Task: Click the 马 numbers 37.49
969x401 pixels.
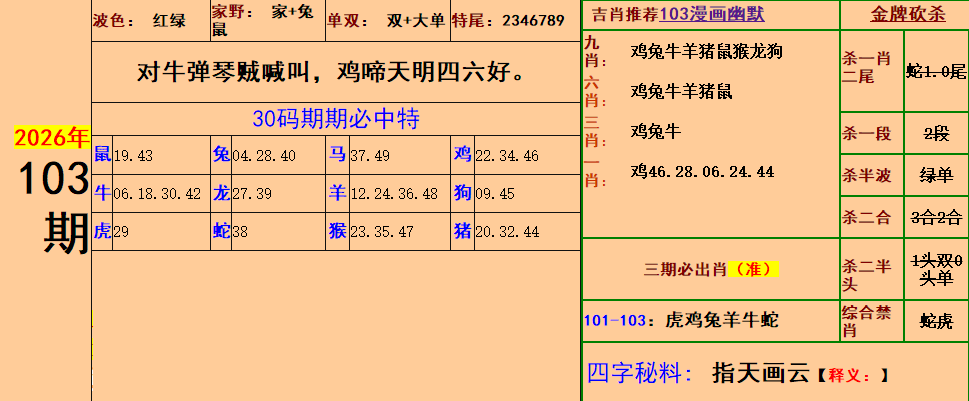Action: tap(370, 156)
